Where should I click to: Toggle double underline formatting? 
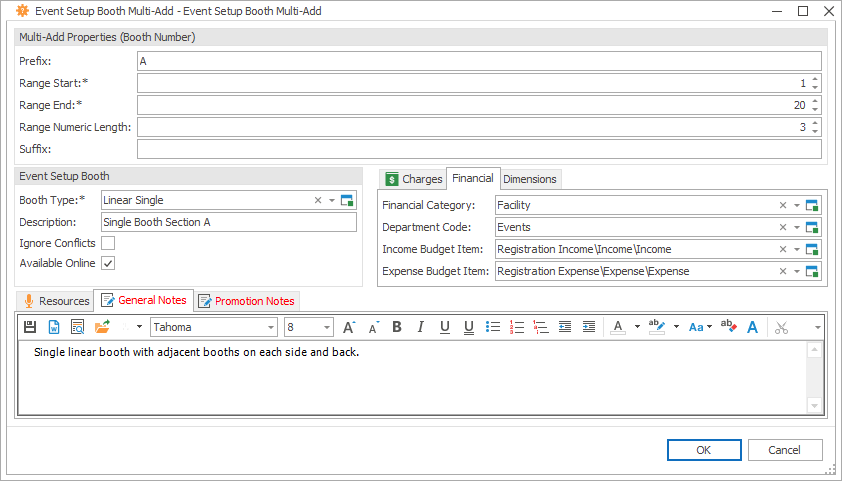click(x=469, y=327)
